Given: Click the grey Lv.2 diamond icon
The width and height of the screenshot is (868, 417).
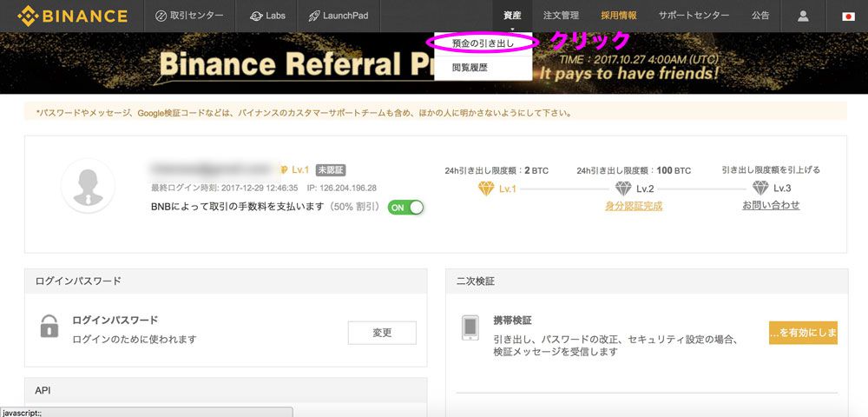Looking at the screenshot, I should [623, 189].
